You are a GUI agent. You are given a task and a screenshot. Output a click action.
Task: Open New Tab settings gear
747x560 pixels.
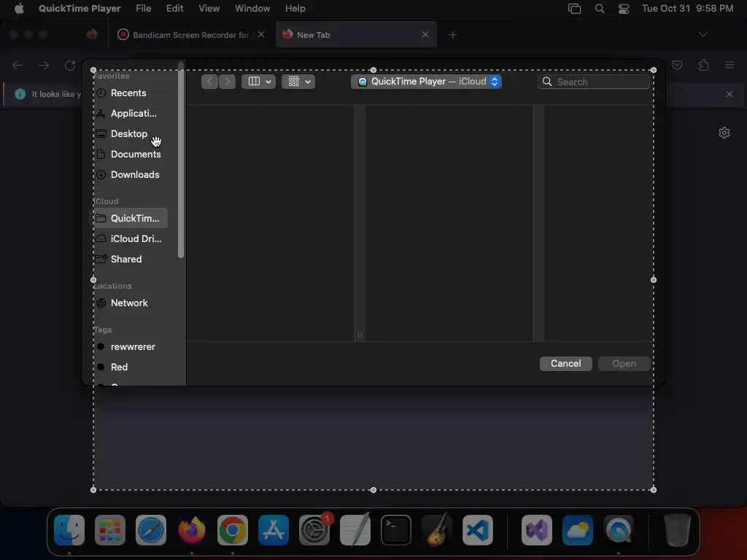[x=724, y=133]
